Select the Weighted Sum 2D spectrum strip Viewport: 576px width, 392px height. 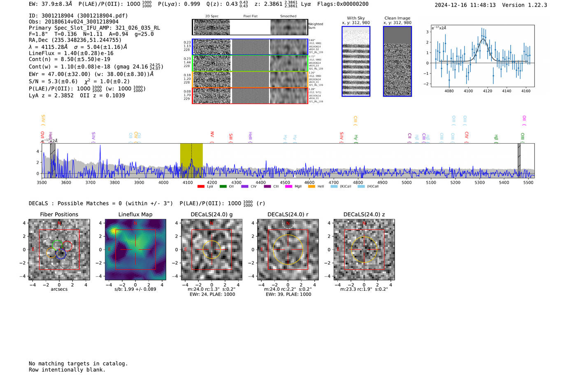250,27
